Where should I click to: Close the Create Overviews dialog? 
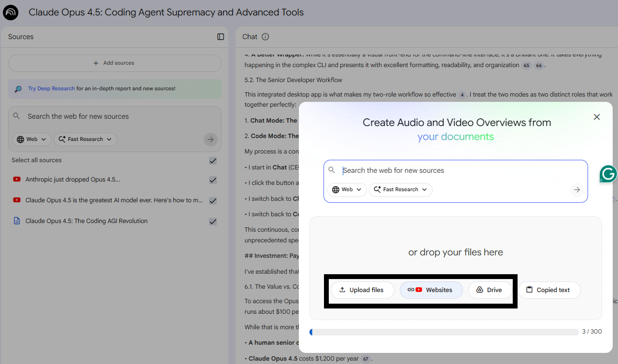tap(597, 117)
